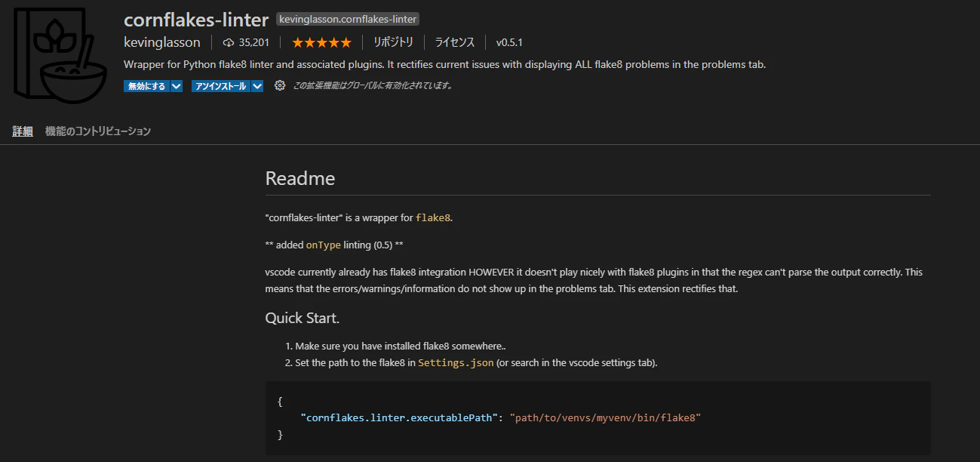Open the extension settings gear icon
The height and width of the screenshot is (462, 980).
pos(280,86)
